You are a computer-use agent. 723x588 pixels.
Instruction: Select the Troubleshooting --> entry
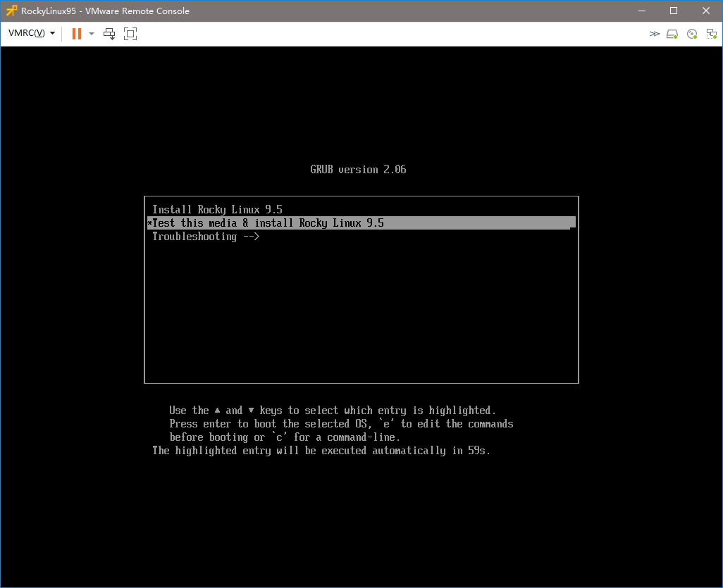[x=361, y=237]
